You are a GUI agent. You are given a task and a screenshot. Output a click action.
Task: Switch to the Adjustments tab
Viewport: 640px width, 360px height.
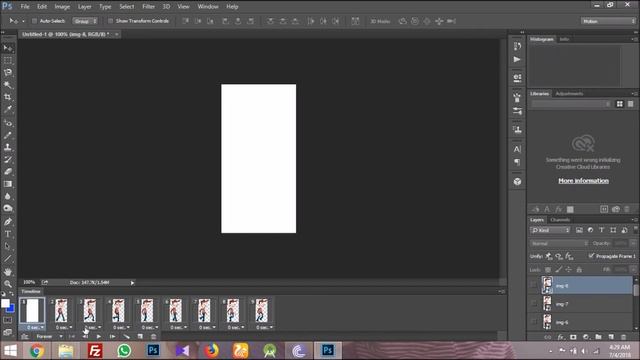[x=569, y=93]
